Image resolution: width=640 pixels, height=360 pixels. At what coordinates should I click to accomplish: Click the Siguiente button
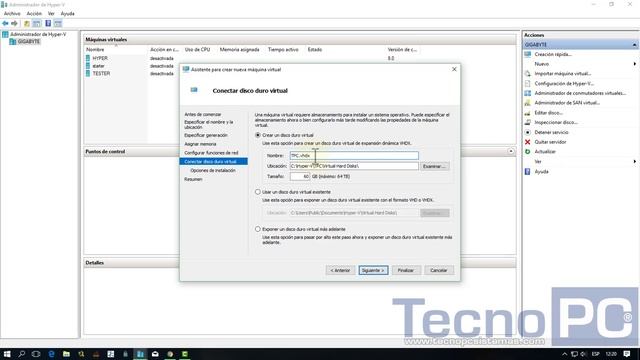(x=373, y=270)
